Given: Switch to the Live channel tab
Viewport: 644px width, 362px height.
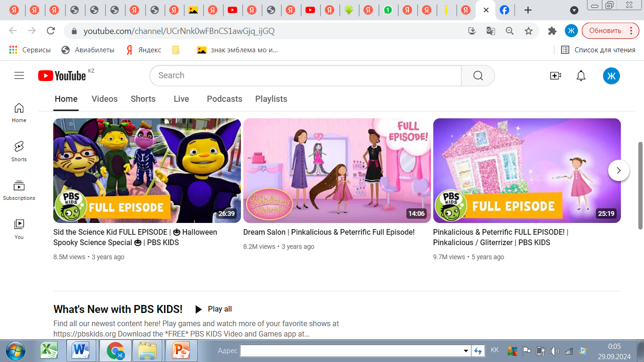Looking at the screenshot, I should pos(182,99).
